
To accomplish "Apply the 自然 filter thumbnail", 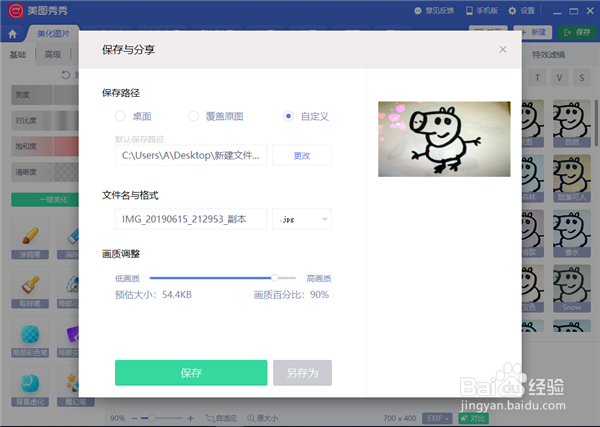I will click(572, 123).
